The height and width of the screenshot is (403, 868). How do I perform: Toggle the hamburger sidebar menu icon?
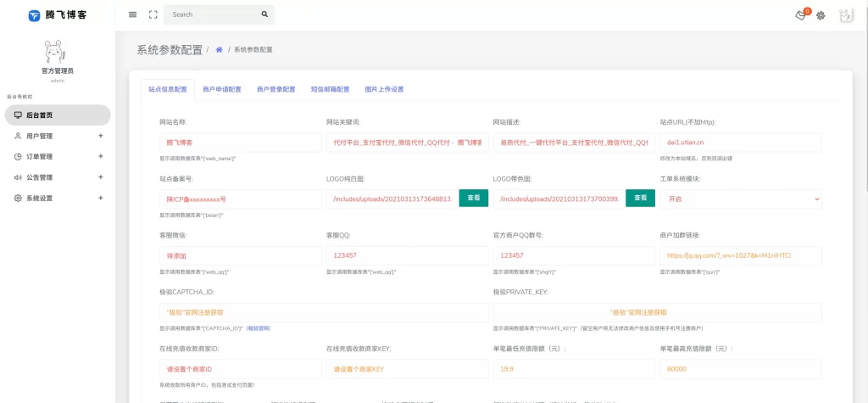pyautogui.click(x=132, y=14)
